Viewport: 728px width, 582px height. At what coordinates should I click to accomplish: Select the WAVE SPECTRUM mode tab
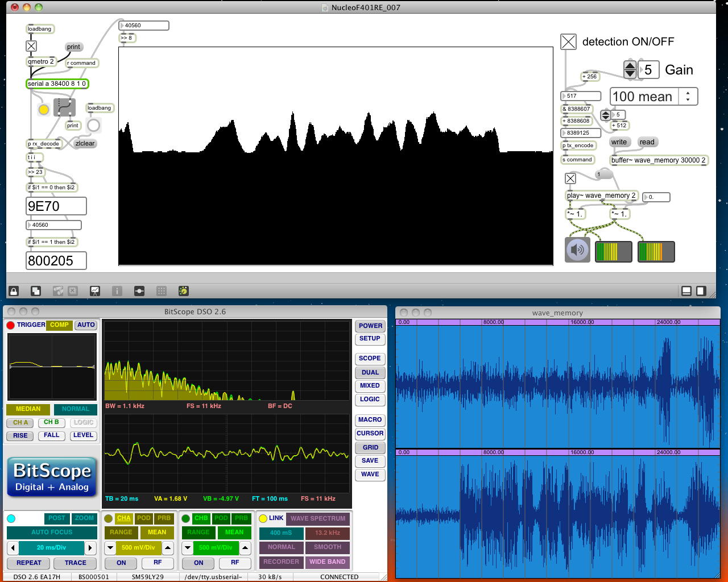pyautogui.click(x=317, y=518)
